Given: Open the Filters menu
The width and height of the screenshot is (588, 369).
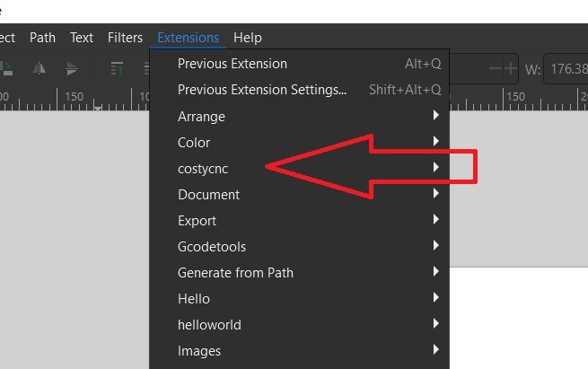Looking at the screenshot, I should (125, 38).
